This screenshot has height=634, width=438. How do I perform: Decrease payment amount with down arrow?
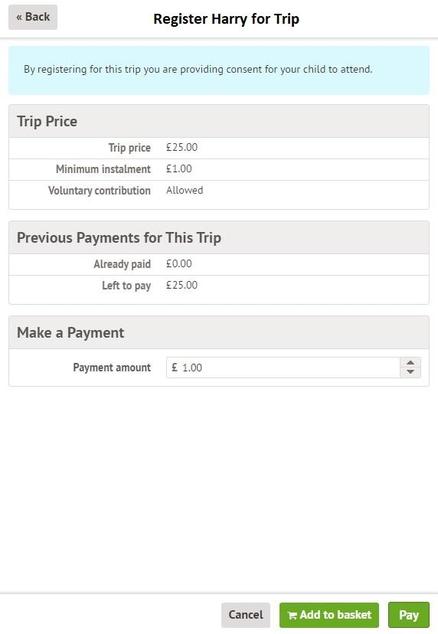pyautogui.click(x=410, y=372)
